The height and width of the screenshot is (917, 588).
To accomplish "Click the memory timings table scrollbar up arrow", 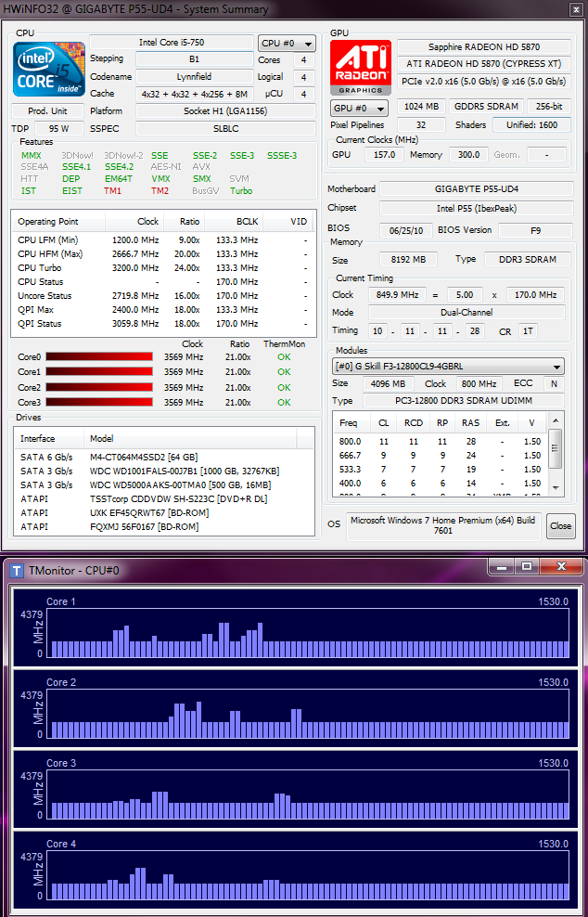I will click(556, 420).
